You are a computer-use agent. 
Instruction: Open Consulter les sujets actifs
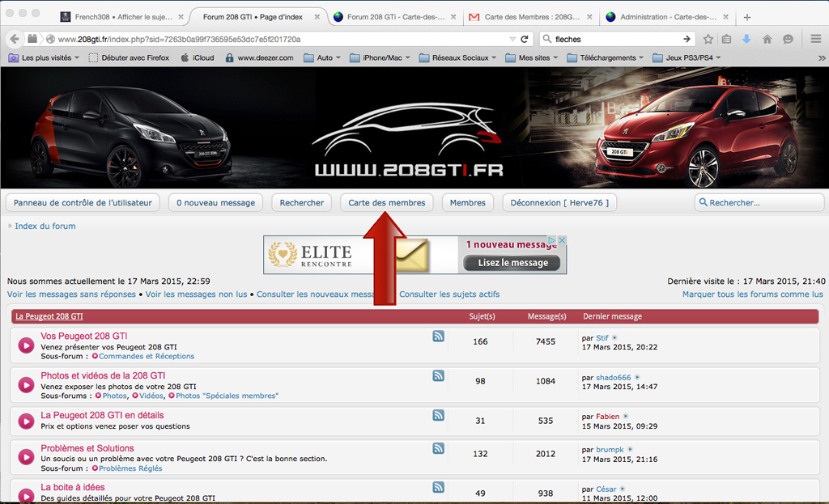449,294
